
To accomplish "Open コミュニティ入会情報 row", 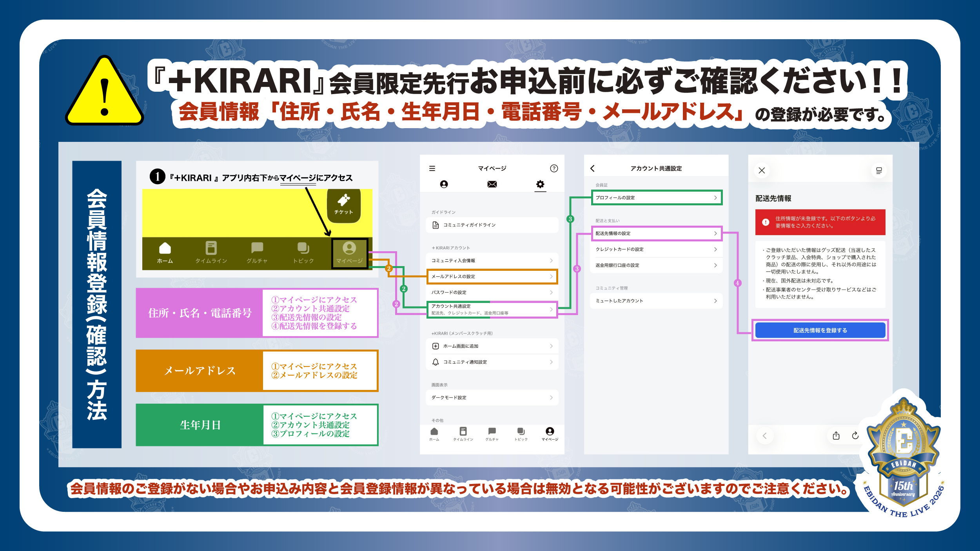I will pos(492,261).
